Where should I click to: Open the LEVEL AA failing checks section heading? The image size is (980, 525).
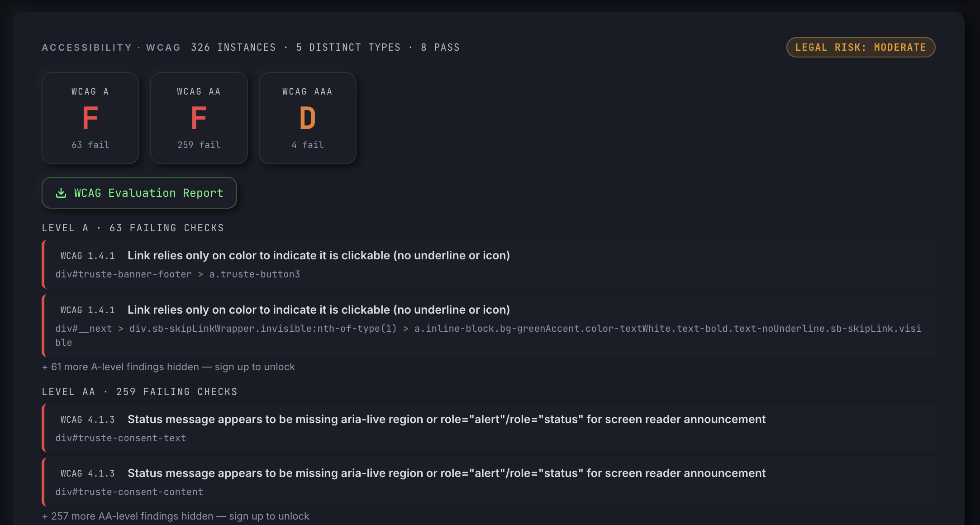139,391
